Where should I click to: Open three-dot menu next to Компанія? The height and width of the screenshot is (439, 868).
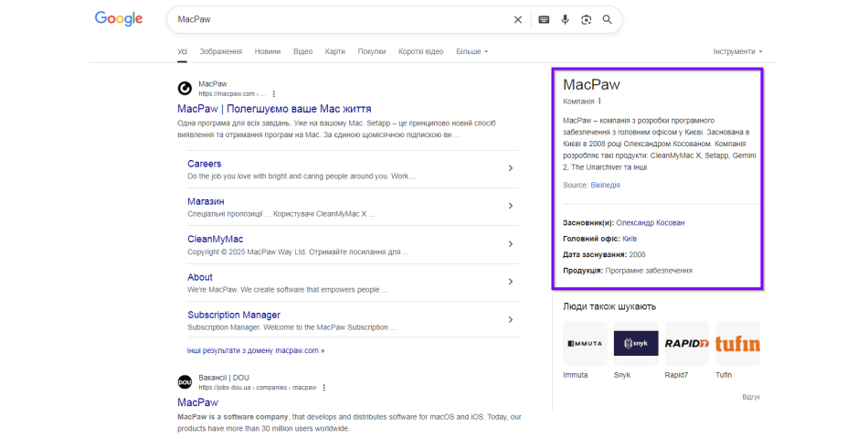coord(599,101)
